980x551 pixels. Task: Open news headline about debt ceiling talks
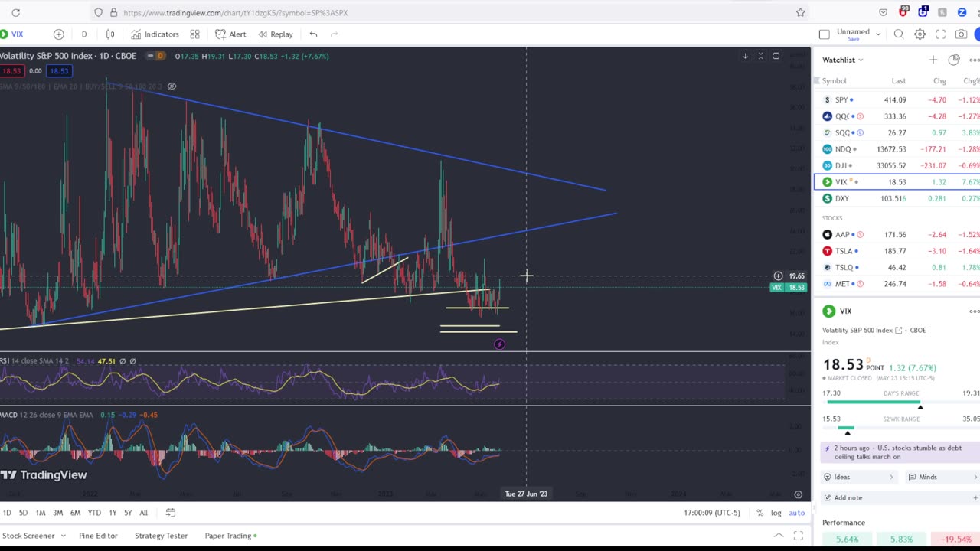pos(900,452)
